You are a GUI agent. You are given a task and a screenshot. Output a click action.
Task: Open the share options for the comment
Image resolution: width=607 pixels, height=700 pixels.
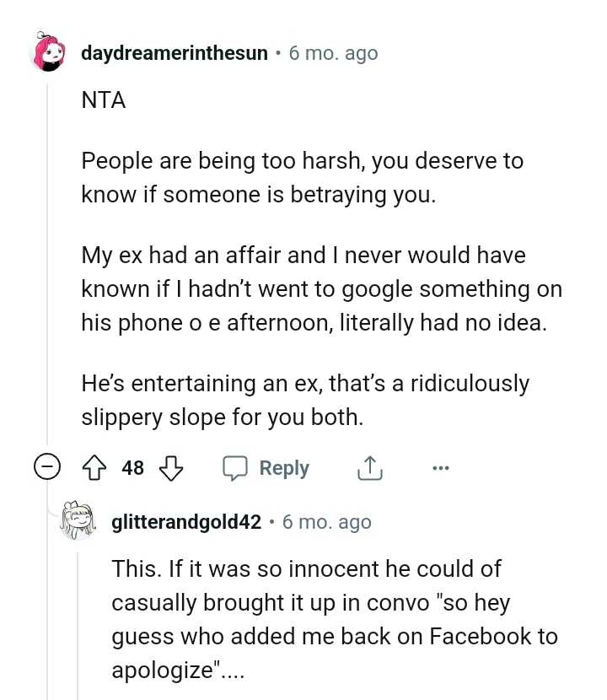(369, 467)
